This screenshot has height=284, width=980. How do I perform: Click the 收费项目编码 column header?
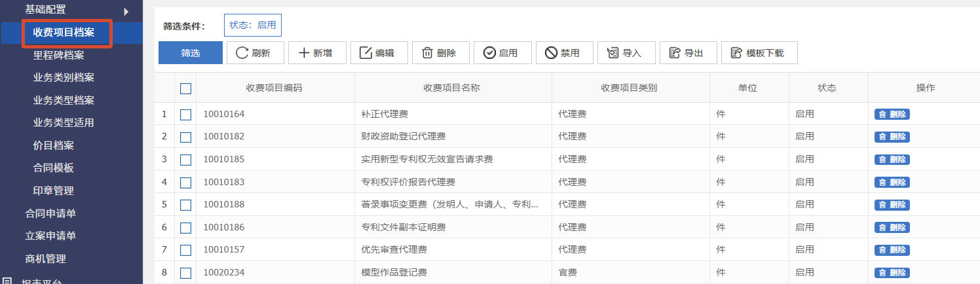click(x=274, y=88)
